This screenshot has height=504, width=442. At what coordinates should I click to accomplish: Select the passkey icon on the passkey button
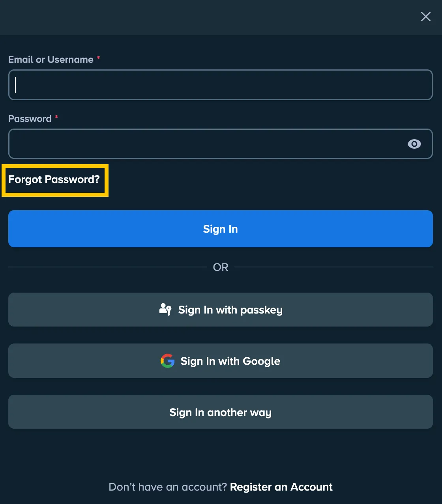tap(165, 310)
